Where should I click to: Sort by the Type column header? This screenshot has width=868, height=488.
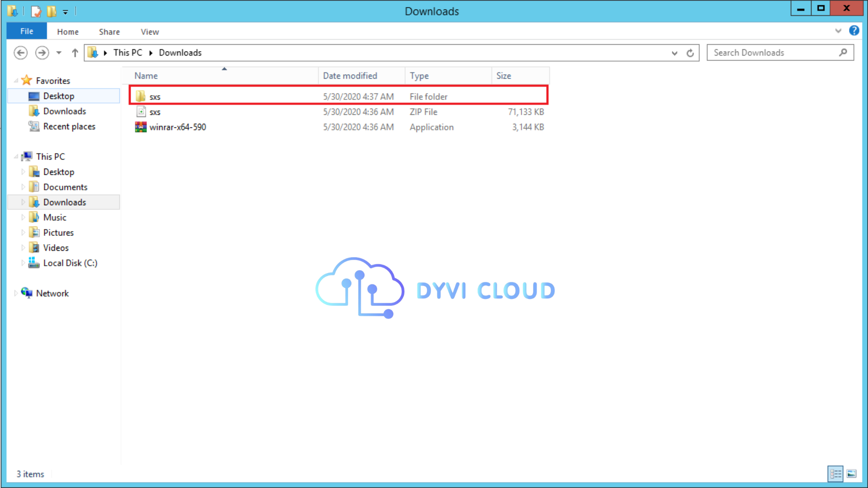coord(448,75)
